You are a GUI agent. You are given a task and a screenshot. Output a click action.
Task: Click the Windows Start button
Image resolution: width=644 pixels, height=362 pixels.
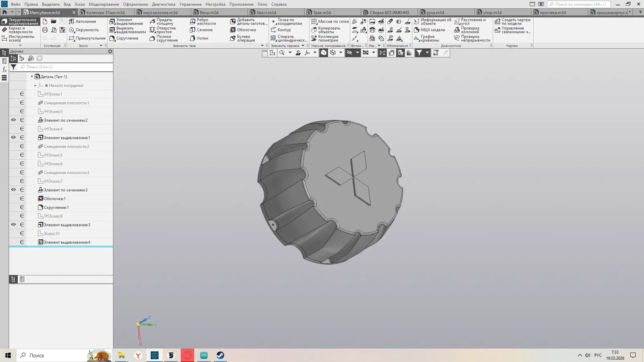pyautogui.click(x=8, y=355)
